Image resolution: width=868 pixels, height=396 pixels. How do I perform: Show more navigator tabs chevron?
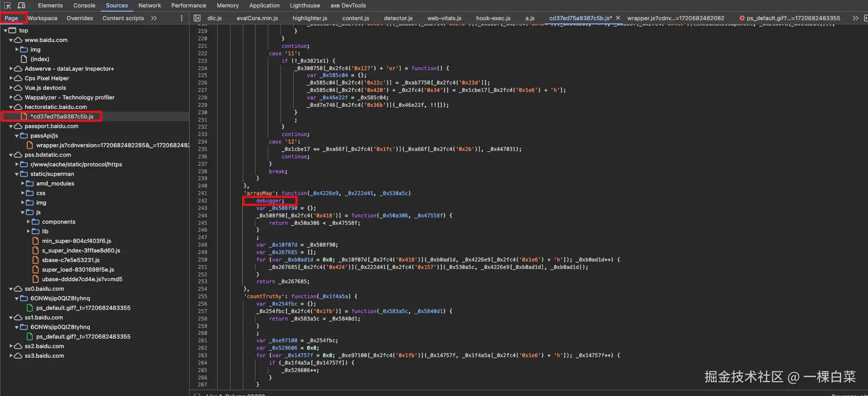(x=154, y=18)
